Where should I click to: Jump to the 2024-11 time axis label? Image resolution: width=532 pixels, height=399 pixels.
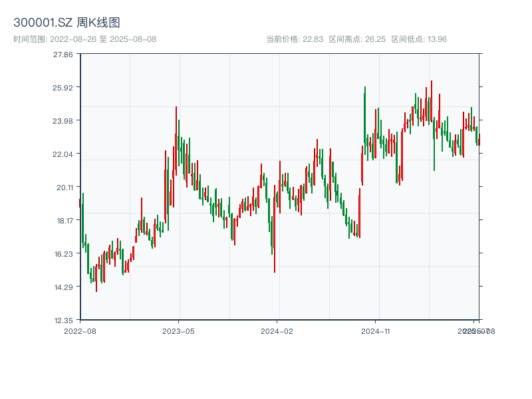point(376,331)
